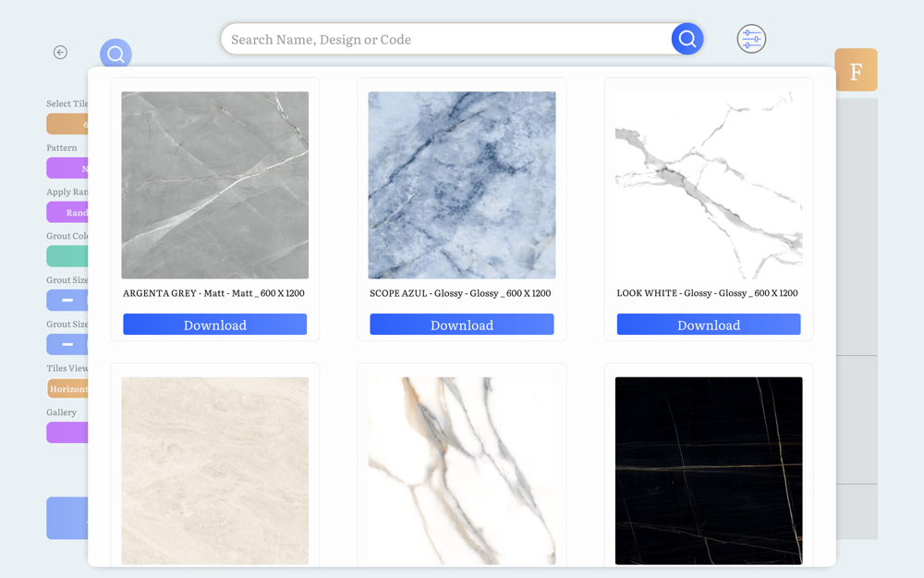Viewport: 924px width, 578px height.
Task: Download the SCOPE AZUL tile
Action: tap(462, 325)
